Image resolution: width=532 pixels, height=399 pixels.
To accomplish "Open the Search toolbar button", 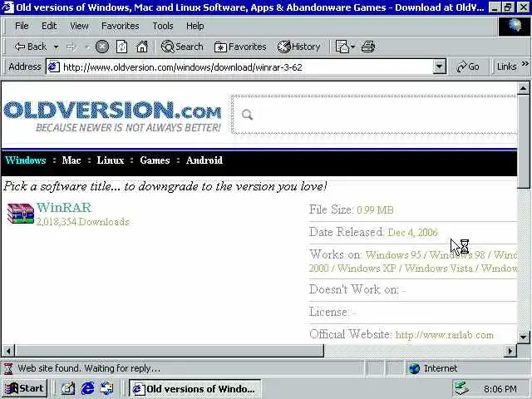I will (182, 47).
